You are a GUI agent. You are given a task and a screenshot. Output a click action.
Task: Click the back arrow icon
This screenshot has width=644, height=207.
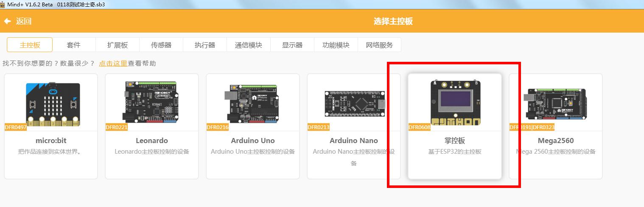coord(7,21)
